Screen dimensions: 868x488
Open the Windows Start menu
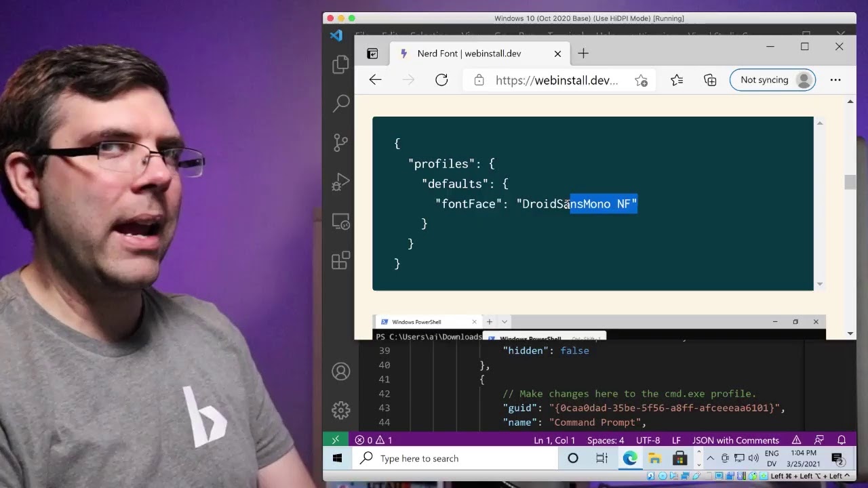337,458
